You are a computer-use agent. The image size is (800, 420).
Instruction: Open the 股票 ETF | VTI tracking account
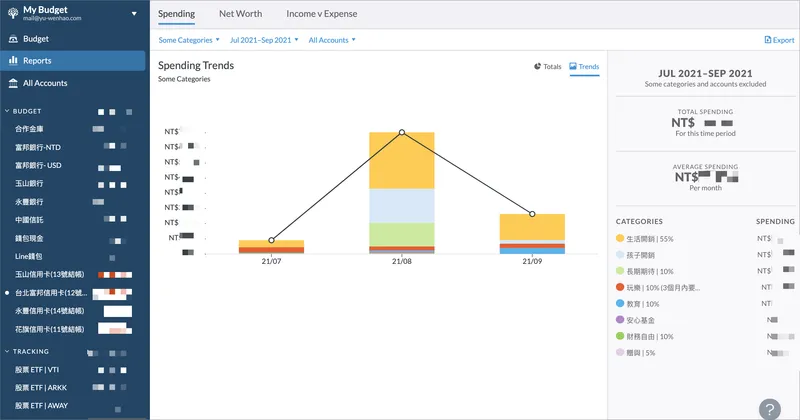pos(37,369)
